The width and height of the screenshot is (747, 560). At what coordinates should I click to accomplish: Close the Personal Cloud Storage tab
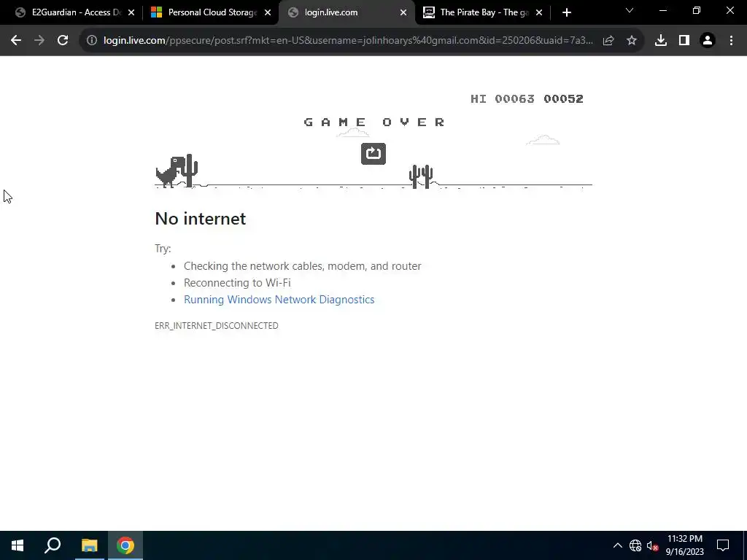[x=268, y=12]
